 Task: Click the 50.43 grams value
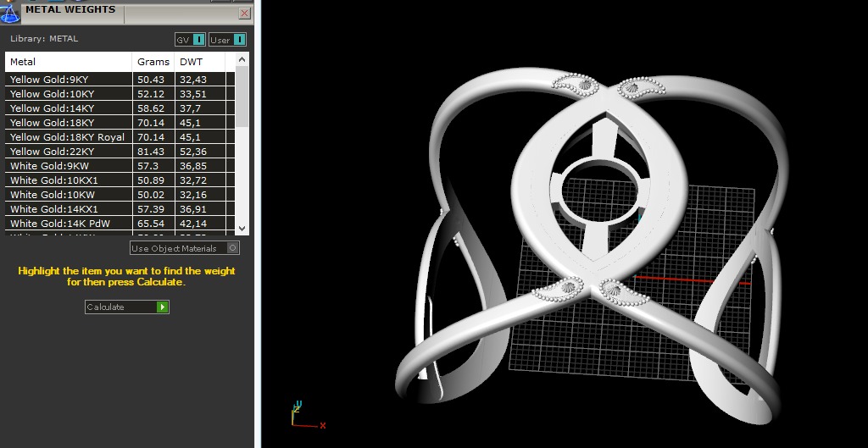point(151,80)
